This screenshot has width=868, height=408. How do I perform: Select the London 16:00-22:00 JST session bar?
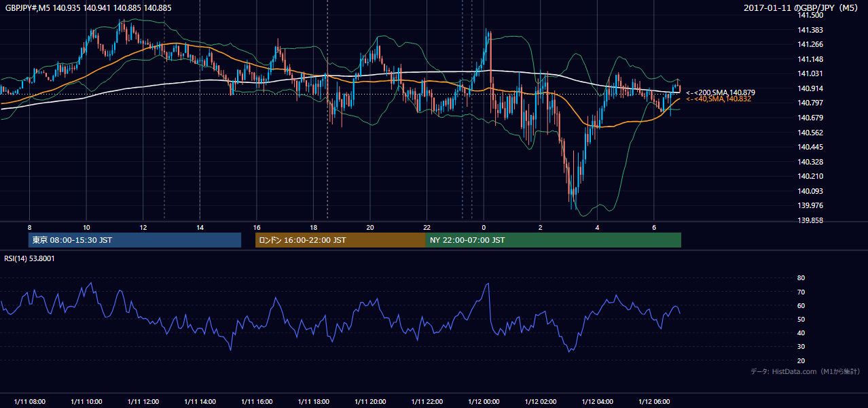click(x=340, y=240)
